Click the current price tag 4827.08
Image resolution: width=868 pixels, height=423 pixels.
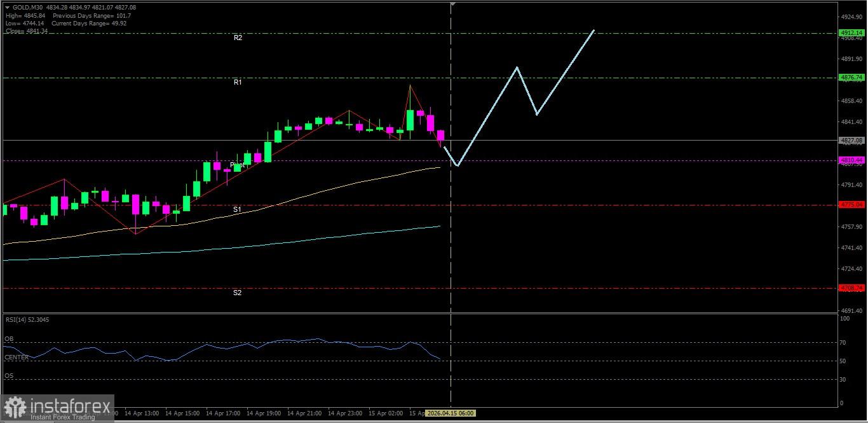pyautogui.click(x=851, y=140)
